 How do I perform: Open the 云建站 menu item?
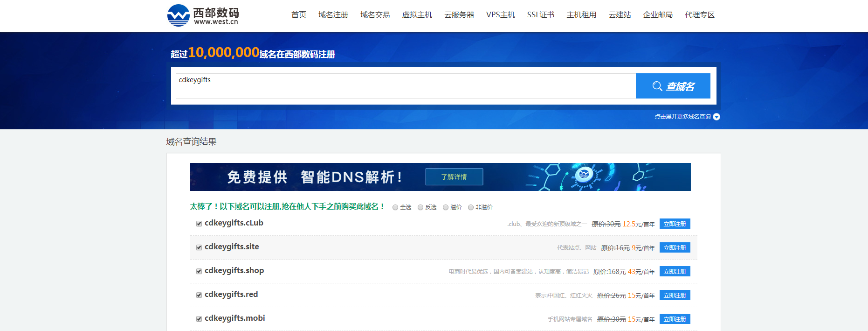[x=620, y=15]
